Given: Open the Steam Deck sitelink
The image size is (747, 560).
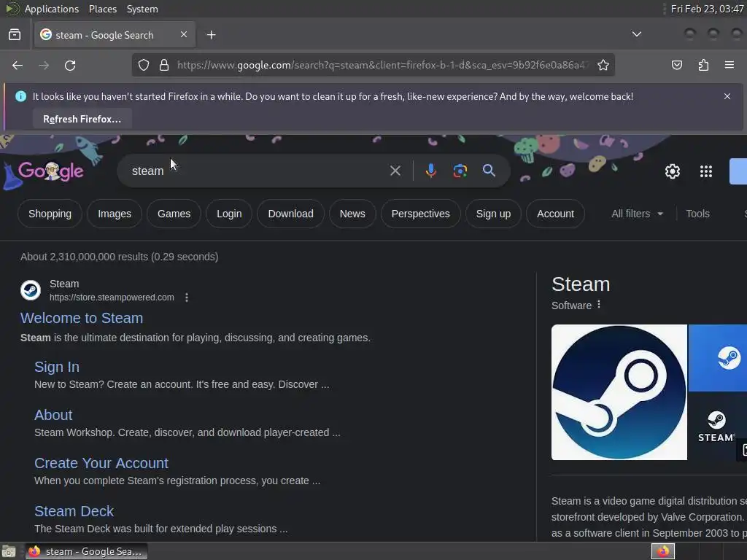Looking at the screenshot, I should (x=74, y=511).
